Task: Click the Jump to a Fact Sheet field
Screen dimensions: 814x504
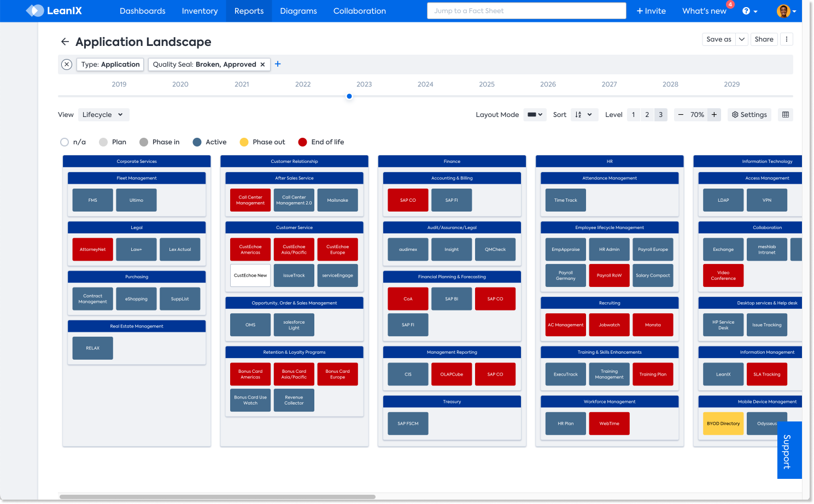Action: [x=526, y=11]
